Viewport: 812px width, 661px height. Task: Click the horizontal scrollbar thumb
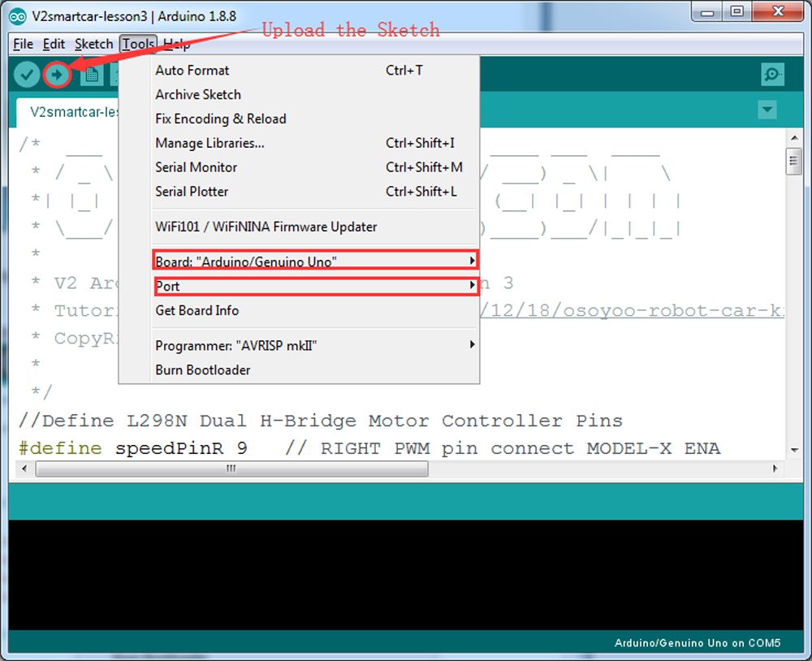[x=231, y=469]
